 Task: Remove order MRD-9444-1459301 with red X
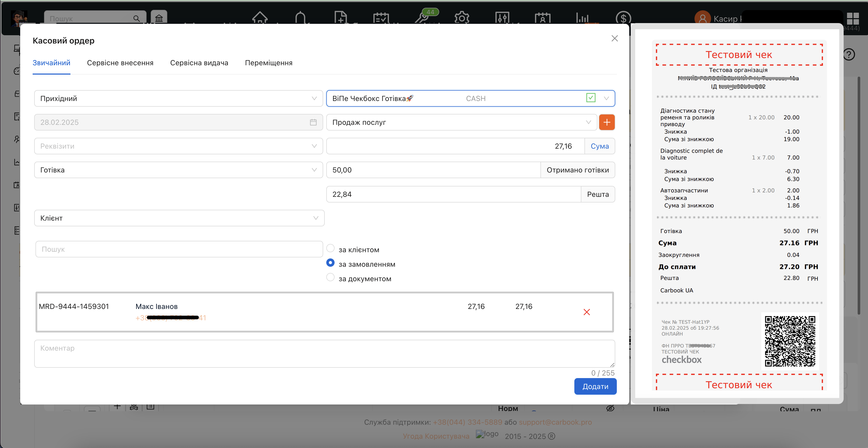coord(586,312)
